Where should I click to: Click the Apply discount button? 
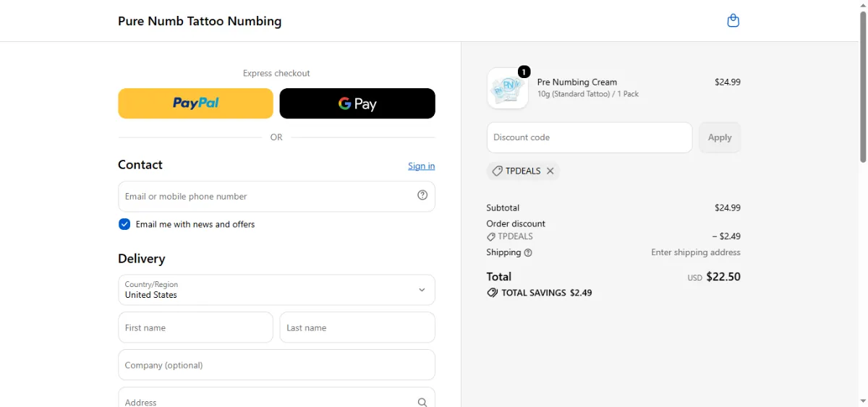click(720, 137)
